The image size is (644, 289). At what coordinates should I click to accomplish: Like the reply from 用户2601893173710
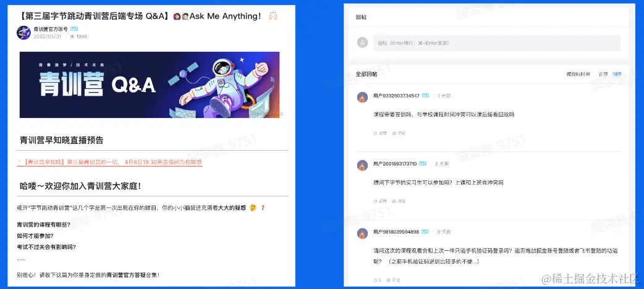pyautogui.click(x=380, y=201)
